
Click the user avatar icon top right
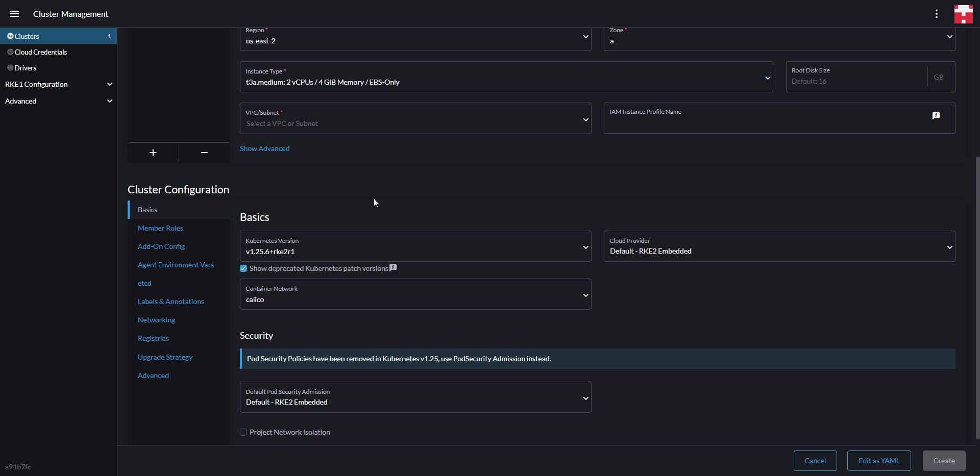(963, 14)
